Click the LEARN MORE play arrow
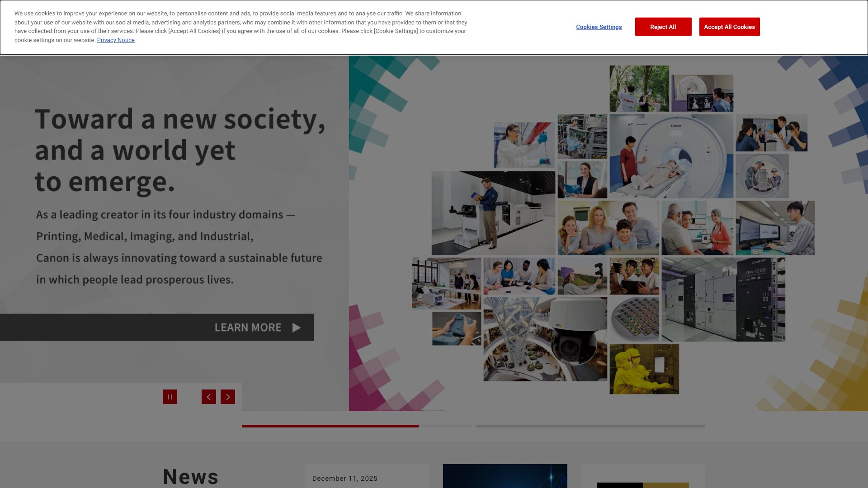 296,328
